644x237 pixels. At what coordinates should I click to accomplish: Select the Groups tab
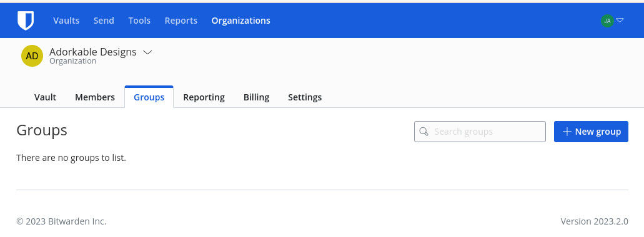(x=149, y=97)
